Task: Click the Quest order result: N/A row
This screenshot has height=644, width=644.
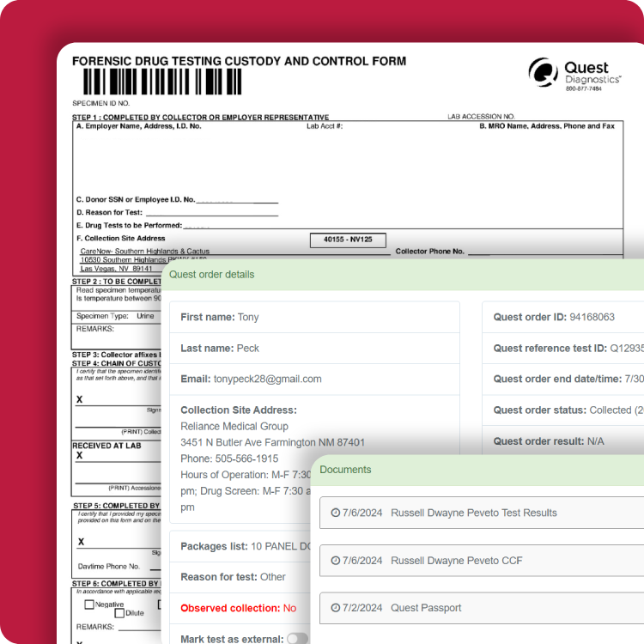Action: tap(563, 441)
